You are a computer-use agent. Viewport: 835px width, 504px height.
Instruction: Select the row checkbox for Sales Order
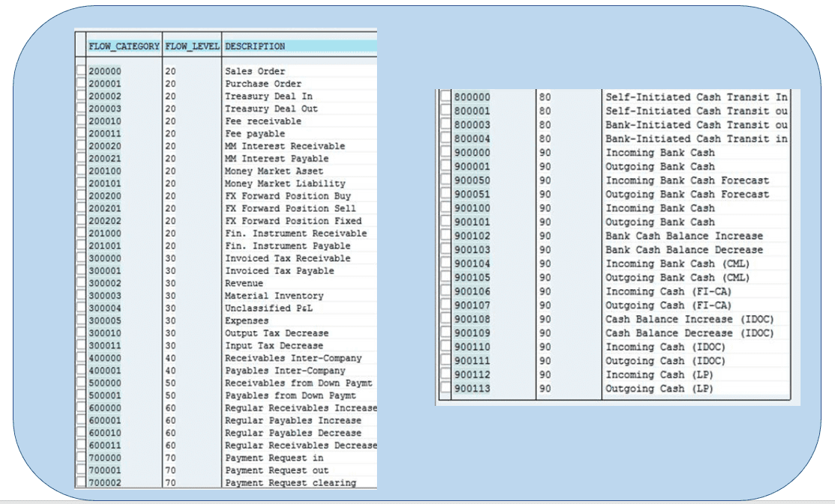pos(81,71)
